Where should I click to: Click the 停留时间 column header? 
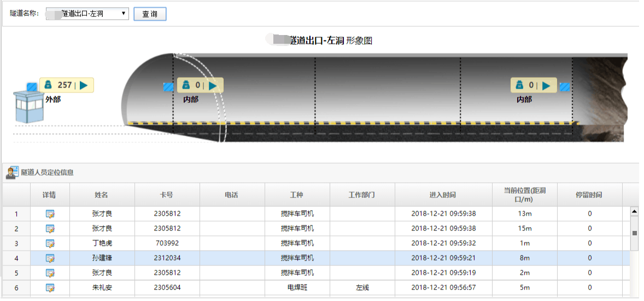pos(590,195)
